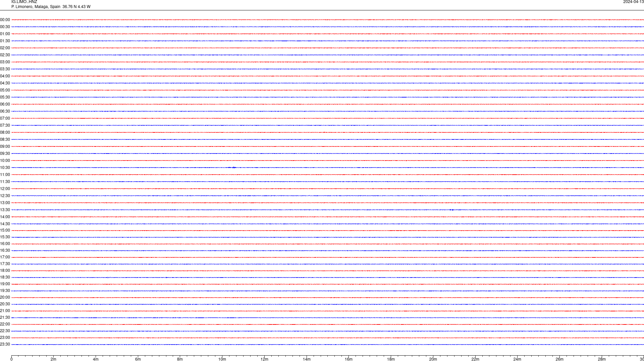Select the 03:30 time row label
Screen dimensions: 644x362
click(x=5, y=69)
